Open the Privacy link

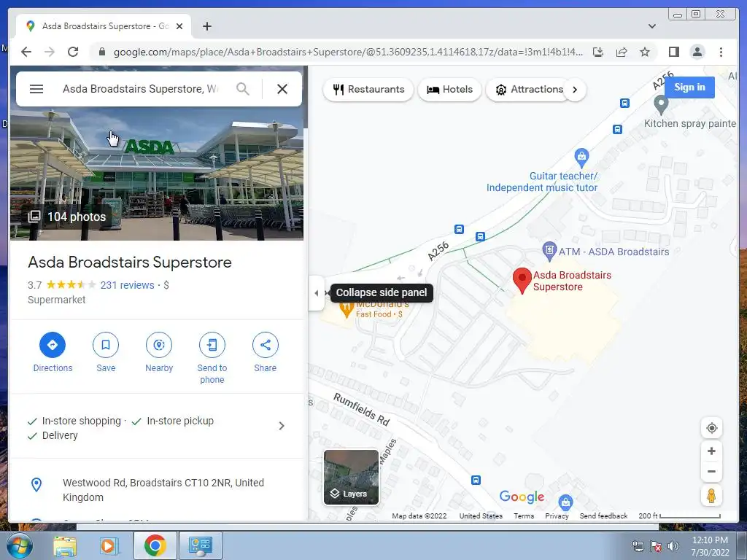click(557, 516)
